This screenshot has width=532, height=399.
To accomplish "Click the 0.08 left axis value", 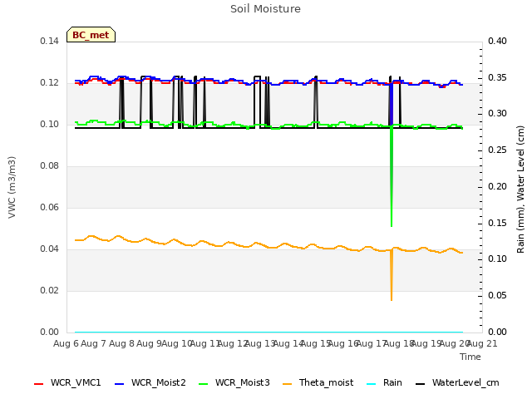I will [49, 166].
